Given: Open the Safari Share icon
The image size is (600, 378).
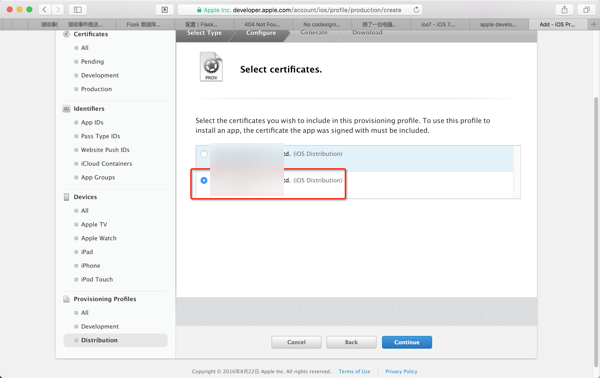Looking at the screenshot, I should [564, 10].
